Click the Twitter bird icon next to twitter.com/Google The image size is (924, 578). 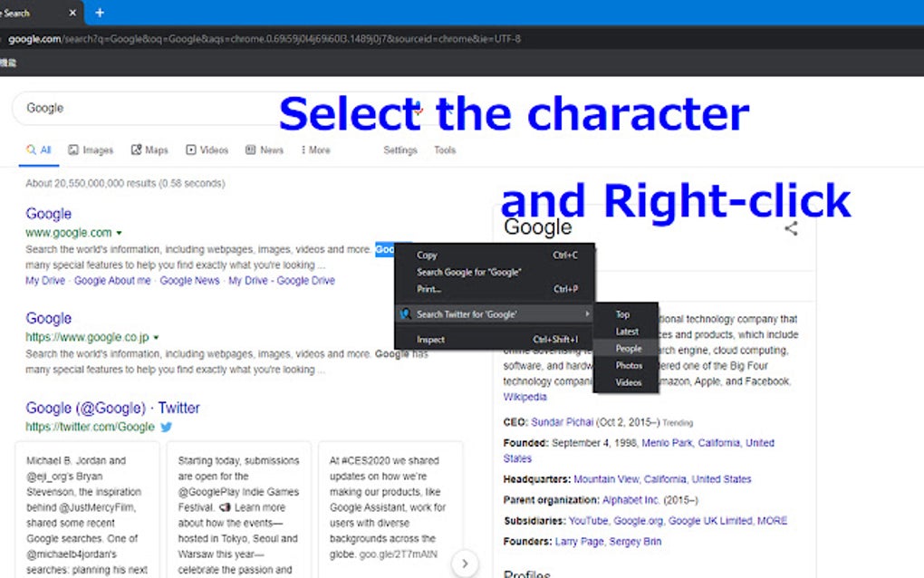point(166,427)
